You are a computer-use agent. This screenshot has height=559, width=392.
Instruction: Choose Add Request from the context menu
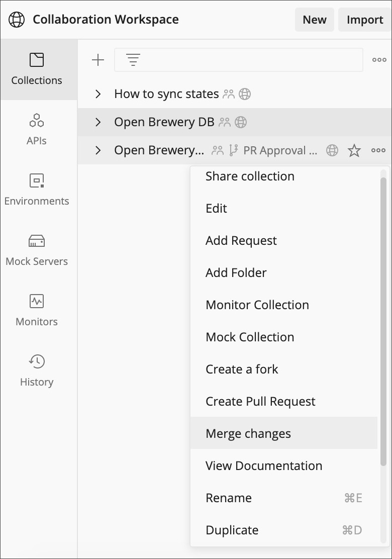click(284, 241)
